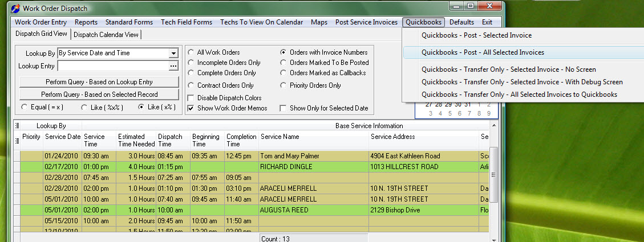The width and height of the screenshot is (644, 242).
Task: Select Orders Marked To Be Posted option
Action: (283, 63)
